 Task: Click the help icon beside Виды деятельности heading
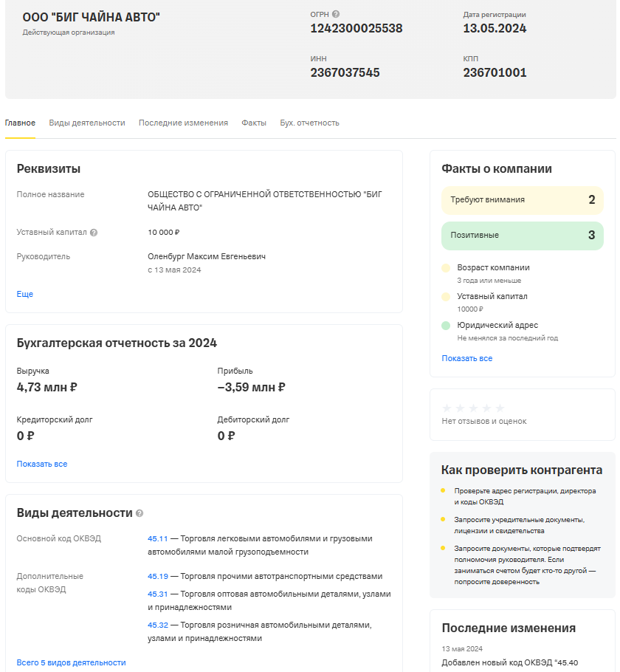[139, 513]
